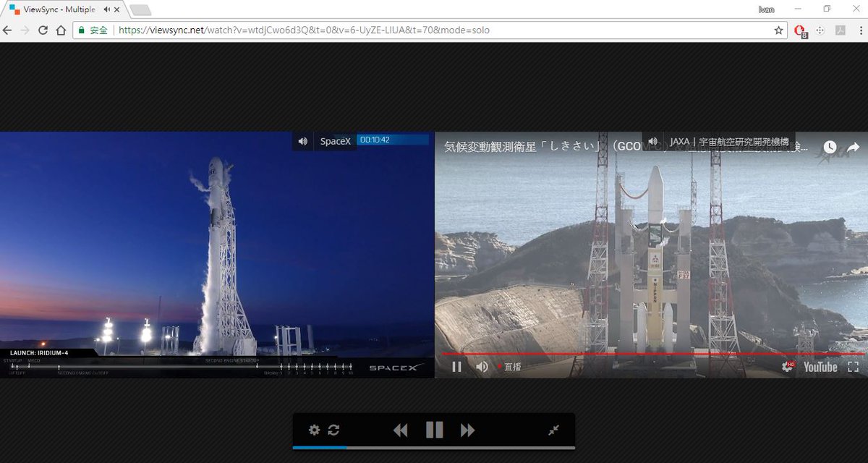Open YouTube player settings gear
Image resolution: width=868 pixels, height=463 pixels.
(787, 367)
